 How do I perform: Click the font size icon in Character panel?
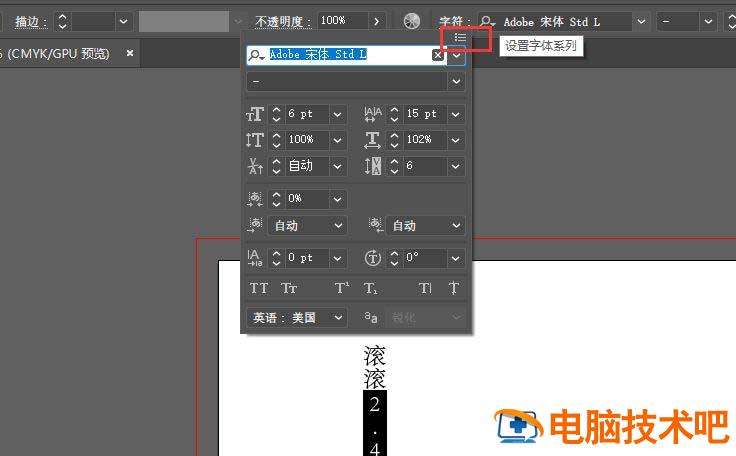(255, 114)
